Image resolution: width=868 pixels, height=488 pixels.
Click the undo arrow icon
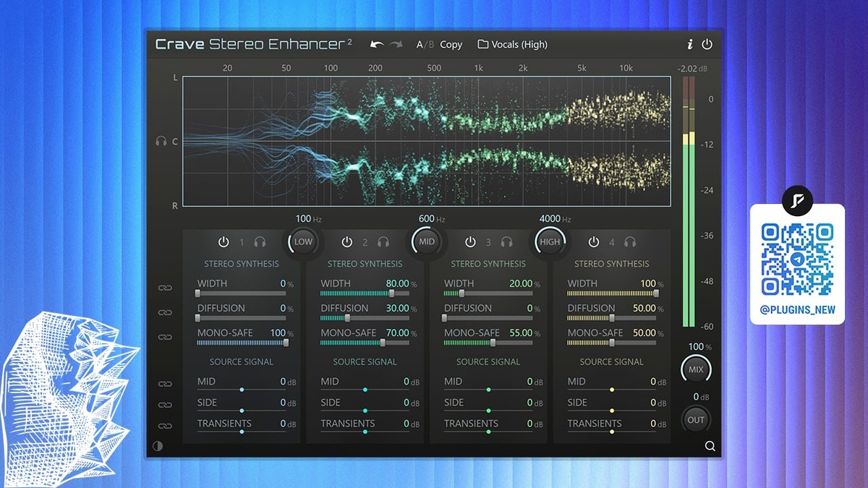377,44
